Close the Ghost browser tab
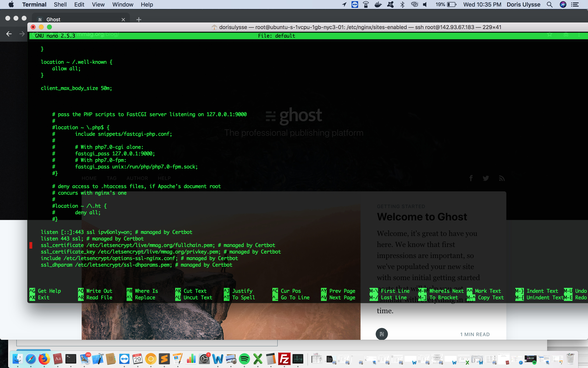The width and height of the screenshot is (588, 368). pyautogui.click(x=124, y=19)
